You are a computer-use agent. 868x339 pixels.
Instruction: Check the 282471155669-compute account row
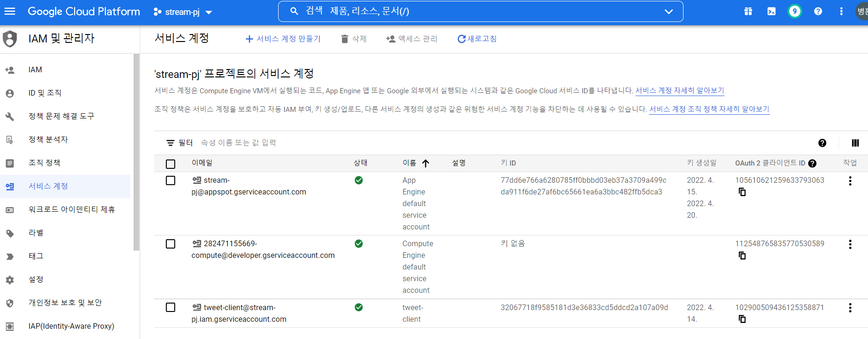(x=171, y=244)
